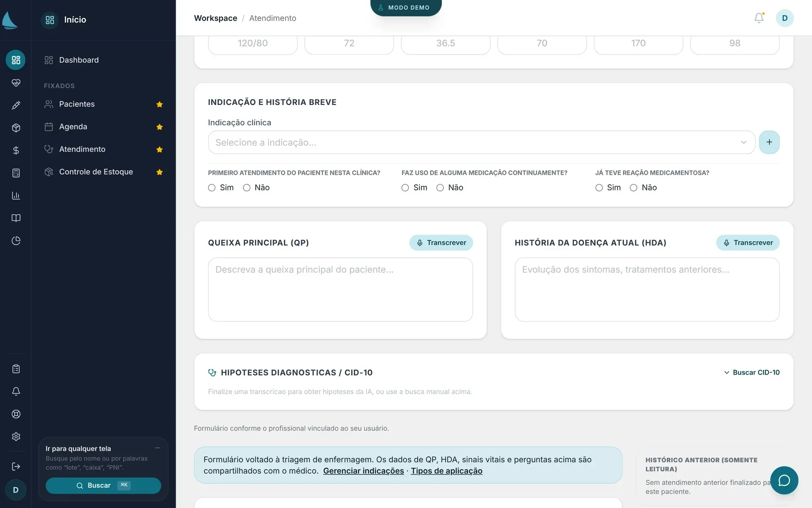Open the open-book icon in sidebar rail

(16, 218)
